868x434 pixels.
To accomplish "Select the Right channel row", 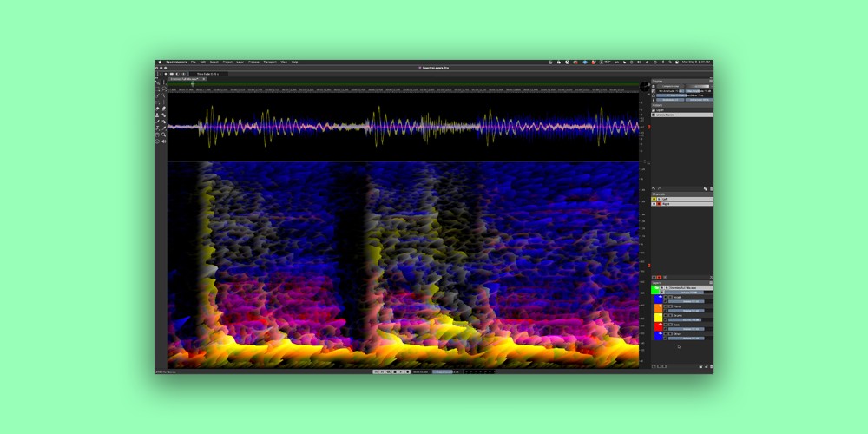I will pos(682,204).
